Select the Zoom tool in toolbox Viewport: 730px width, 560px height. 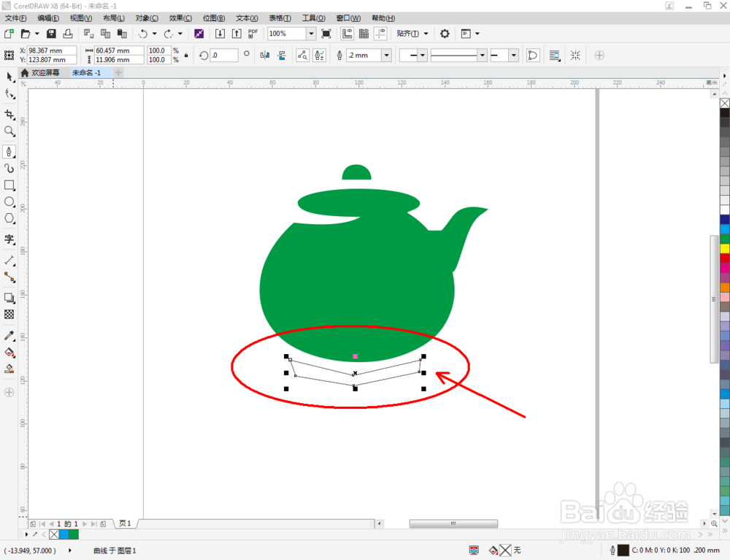click(9, 131)
